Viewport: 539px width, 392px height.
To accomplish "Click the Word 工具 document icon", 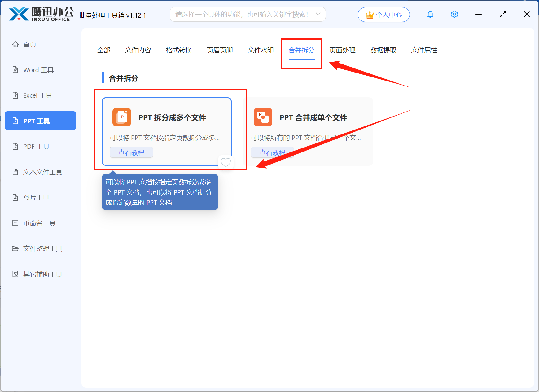I will click(15, 70).
